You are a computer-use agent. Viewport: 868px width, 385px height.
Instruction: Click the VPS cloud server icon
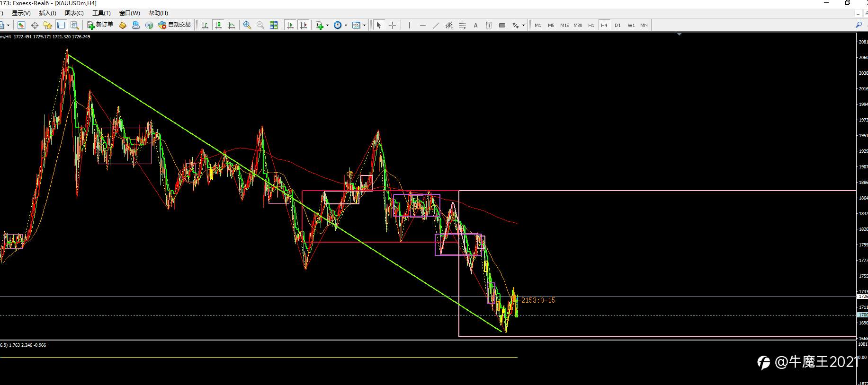[x=136, y=25]
